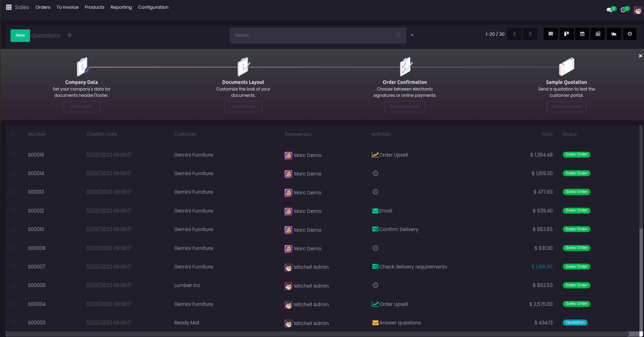Expand the search options dropdown arrow

pos(412,35)
